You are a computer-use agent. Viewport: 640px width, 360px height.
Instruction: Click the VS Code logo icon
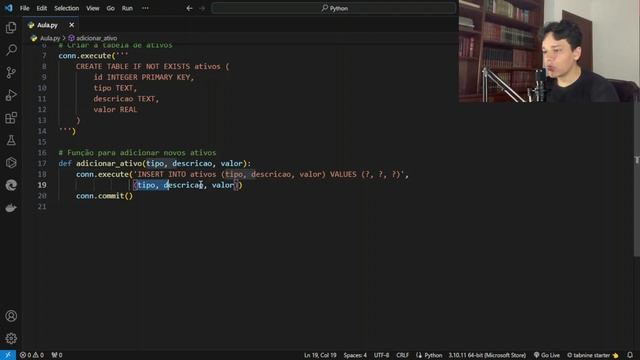pos(9,8)
